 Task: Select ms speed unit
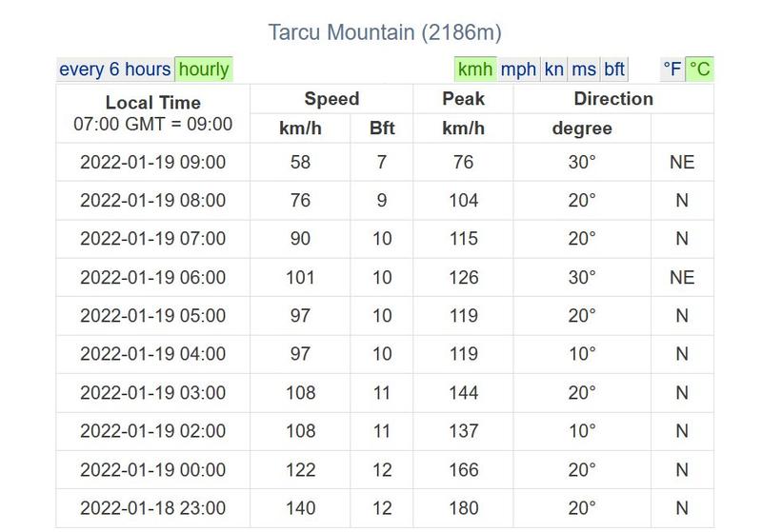click(584, 69)
